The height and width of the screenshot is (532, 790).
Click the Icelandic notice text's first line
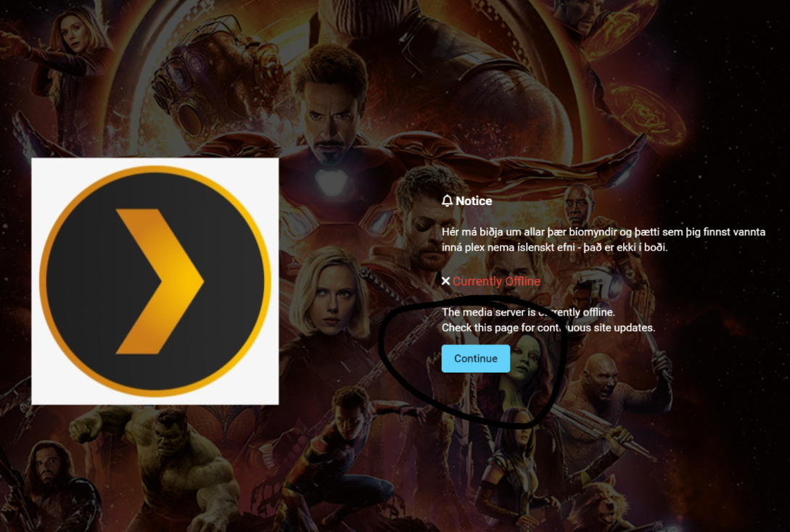click(x=603, y=232)
